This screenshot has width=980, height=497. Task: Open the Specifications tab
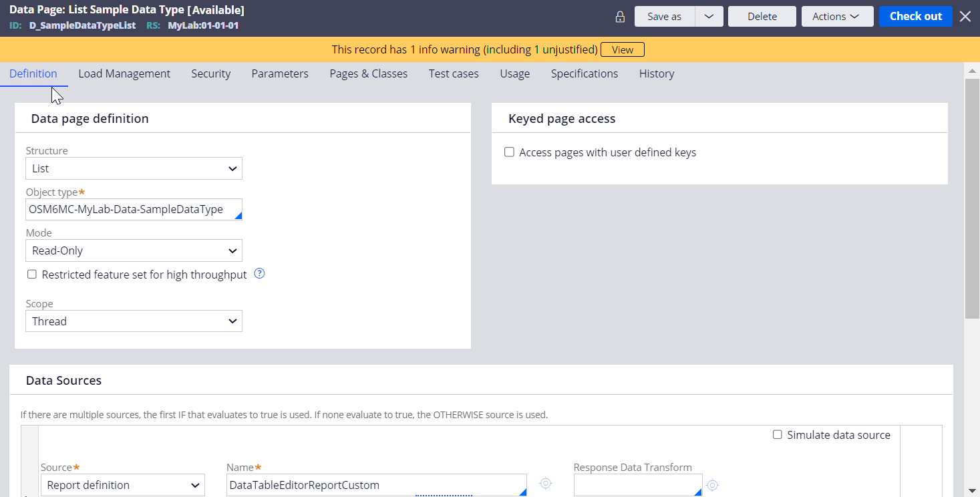pyautogui.click(x=585, y=73)
